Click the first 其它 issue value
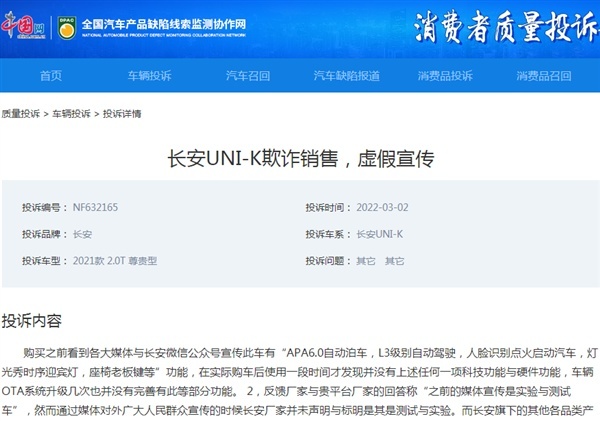600x421 pixels. click(366, 261)
